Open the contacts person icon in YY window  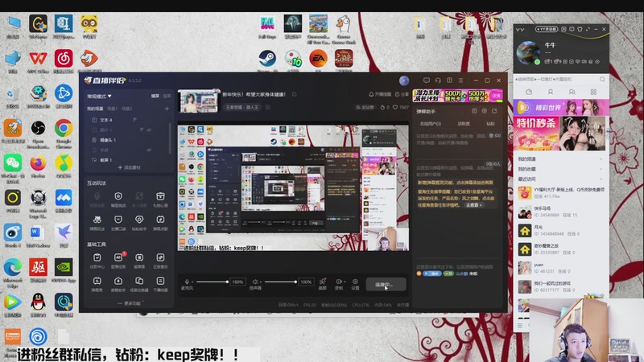551,92
